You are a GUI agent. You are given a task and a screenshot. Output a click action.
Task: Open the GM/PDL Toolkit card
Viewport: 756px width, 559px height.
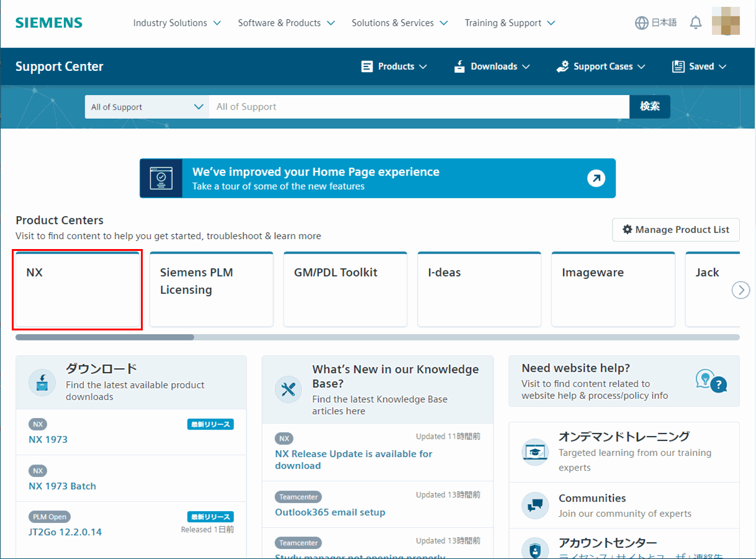[346, 289]
